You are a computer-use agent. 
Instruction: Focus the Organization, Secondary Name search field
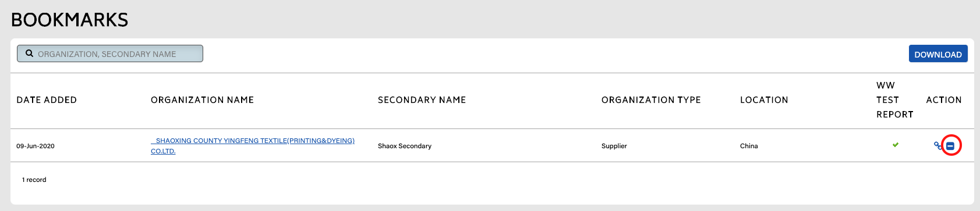(110, 53)
